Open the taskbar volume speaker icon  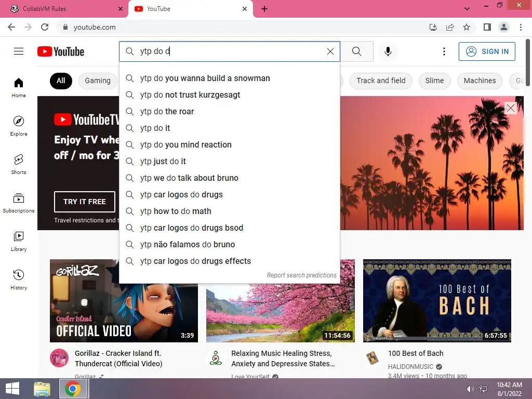tap(470, 389)
